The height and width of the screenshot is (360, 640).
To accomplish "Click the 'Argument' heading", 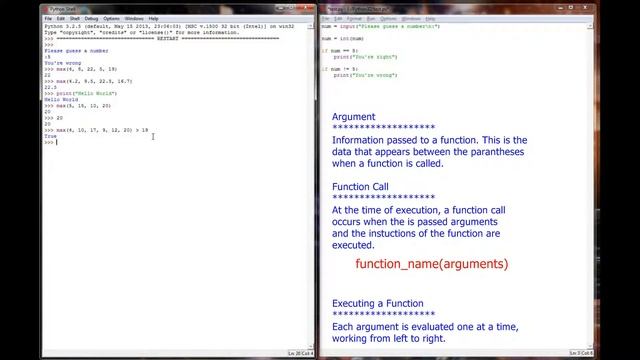I will tap(353, 117).
